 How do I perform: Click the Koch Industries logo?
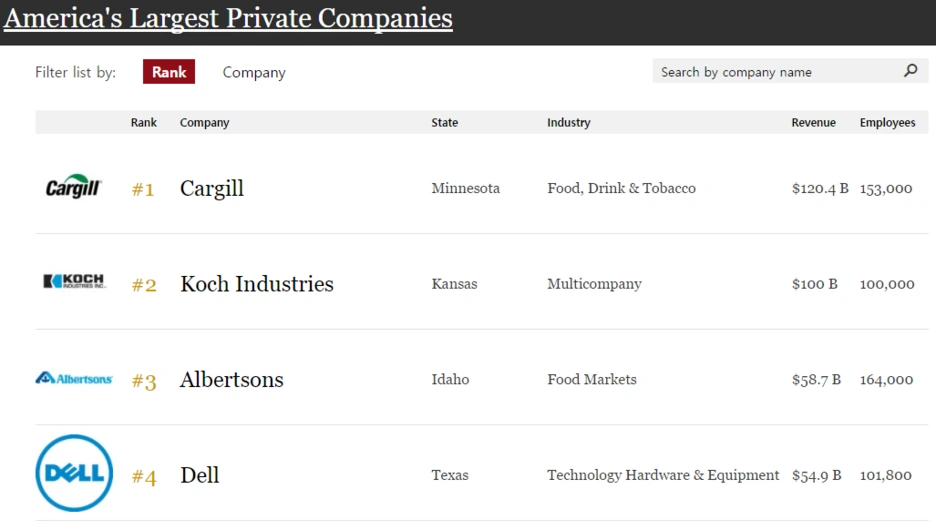[x=73, y=282]
